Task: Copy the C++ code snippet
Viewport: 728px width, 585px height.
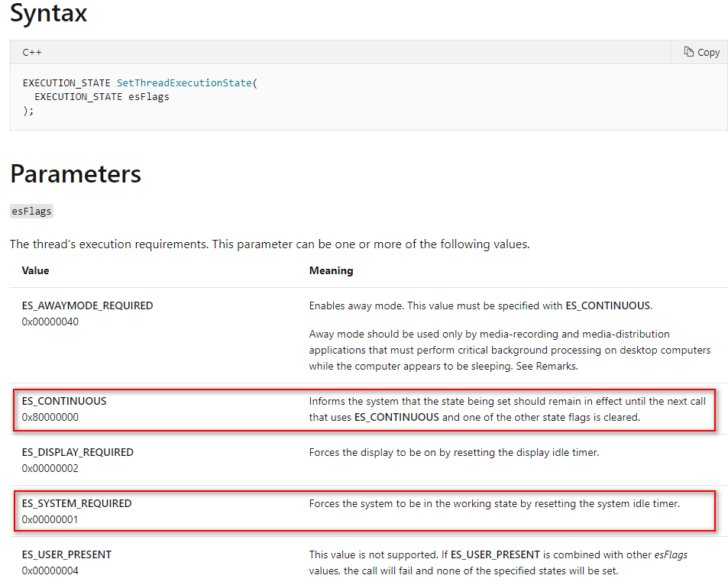Action: pos(701,52)
